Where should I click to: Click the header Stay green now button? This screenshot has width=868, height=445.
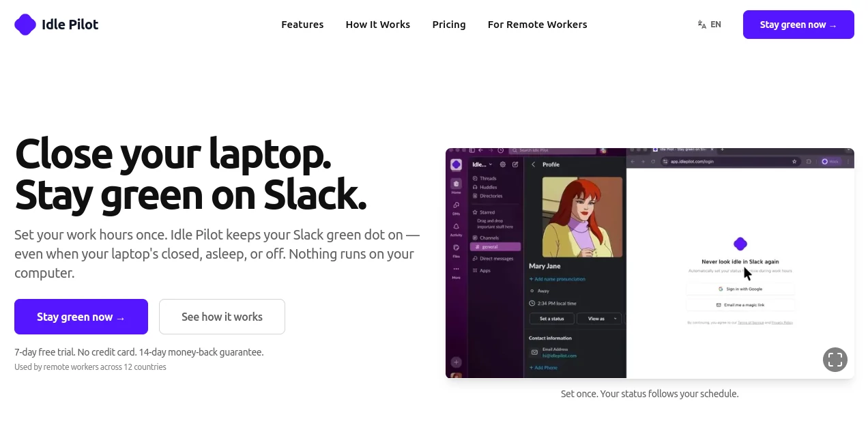click(798, 25)
